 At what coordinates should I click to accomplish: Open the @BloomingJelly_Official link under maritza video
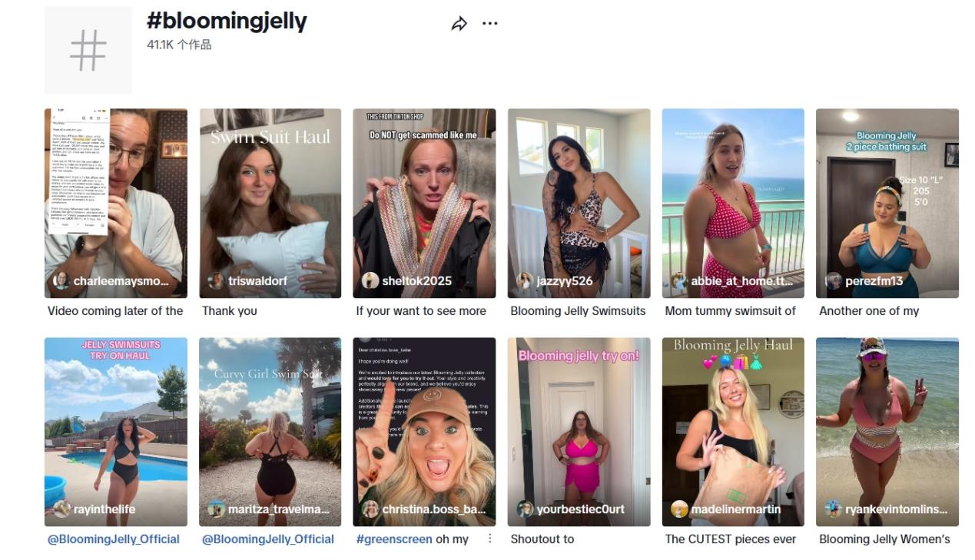click(268, 539)
